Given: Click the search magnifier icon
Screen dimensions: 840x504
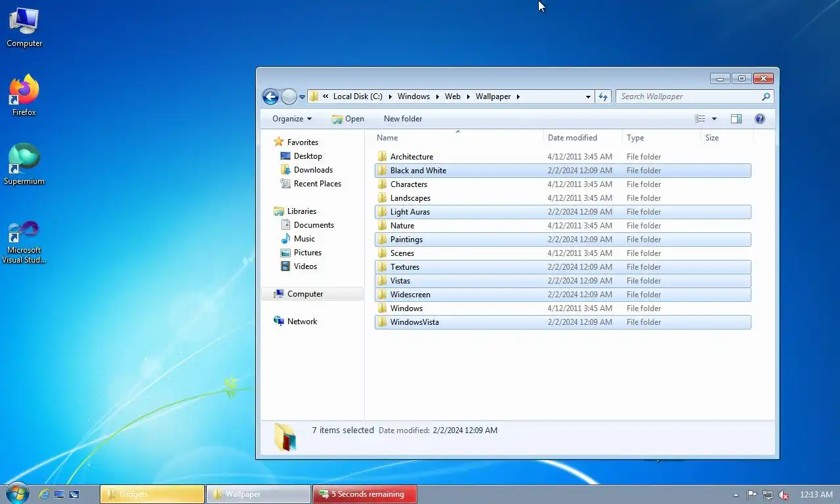Looking at the screenshot, I should click(766, 96).
